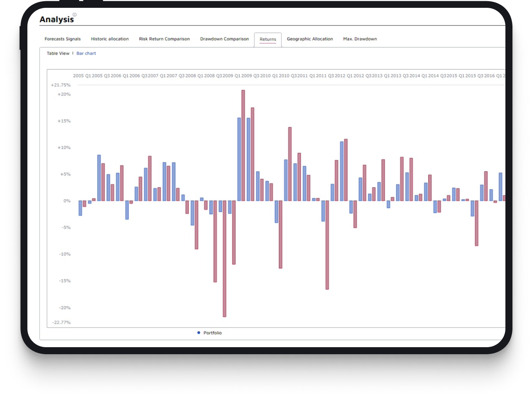Click the -10% y-axis label
Image resolution: width=532 pixels, height=398 pixels.
65,254
